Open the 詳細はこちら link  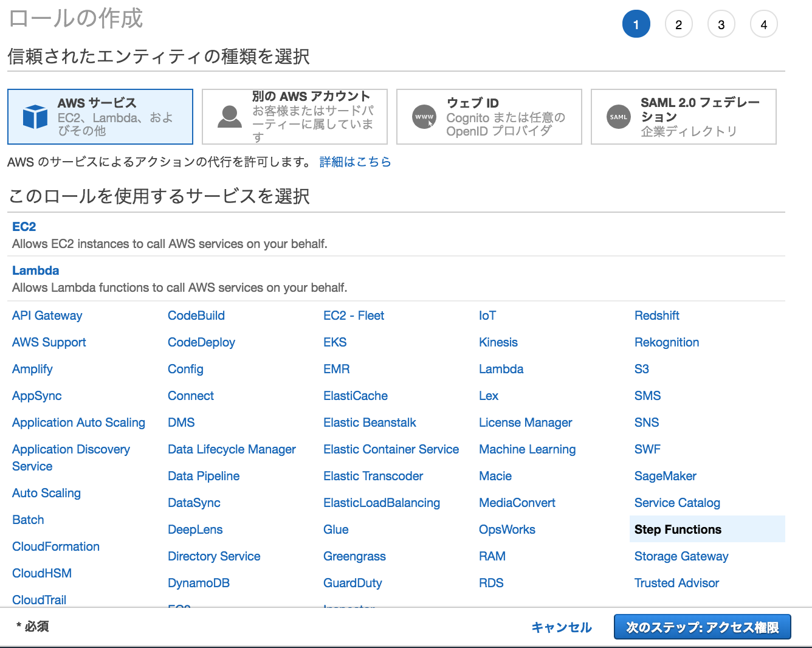[355, 162]
